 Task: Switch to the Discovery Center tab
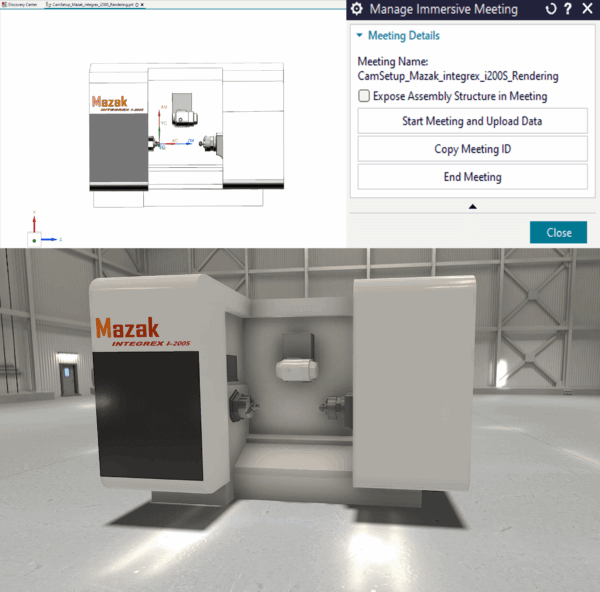coord(22,4)
